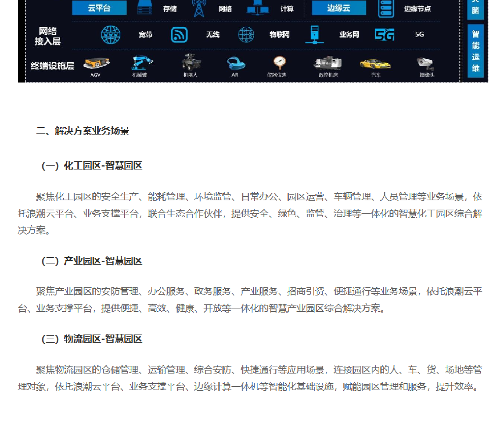Click the subheading (一) 化工园区-智慧园区
Image resolution: width=504 pixels, height=446 pixels.
91,166
